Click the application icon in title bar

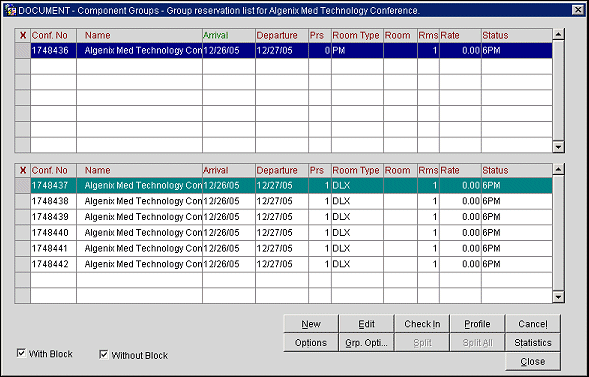pos(11,11)
